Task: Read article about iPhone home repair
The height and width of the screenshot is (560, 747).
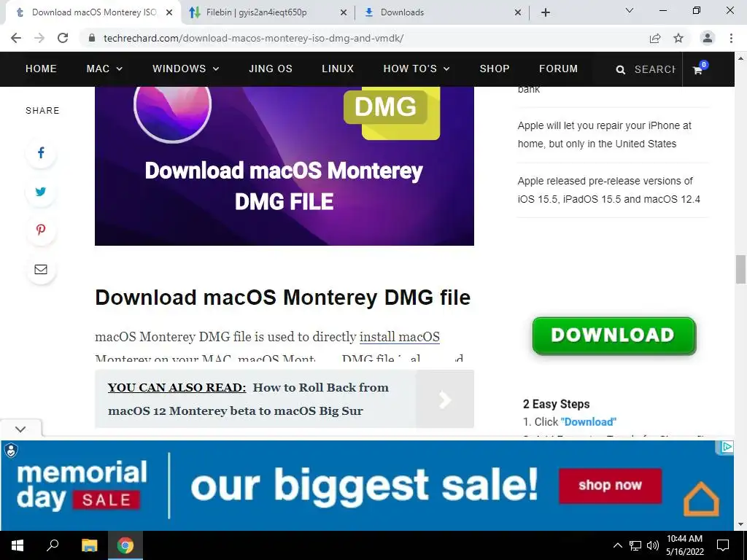Action: (604, 135)
